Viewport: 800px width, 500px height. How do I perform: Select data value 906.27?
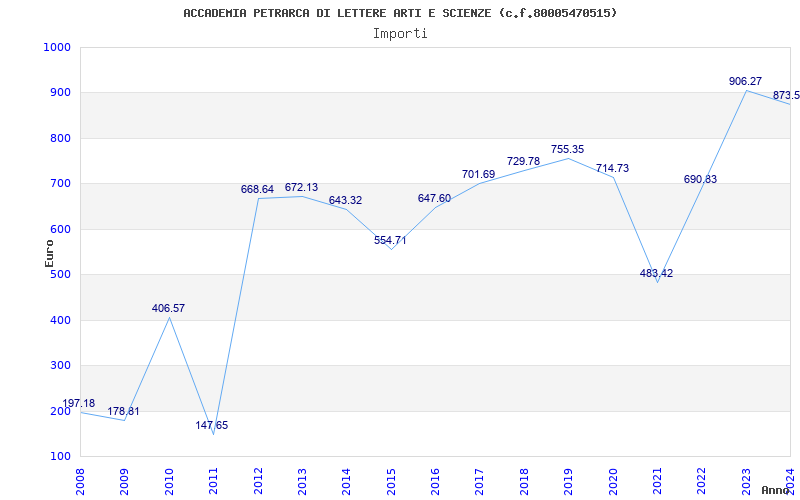click(745, 81)
